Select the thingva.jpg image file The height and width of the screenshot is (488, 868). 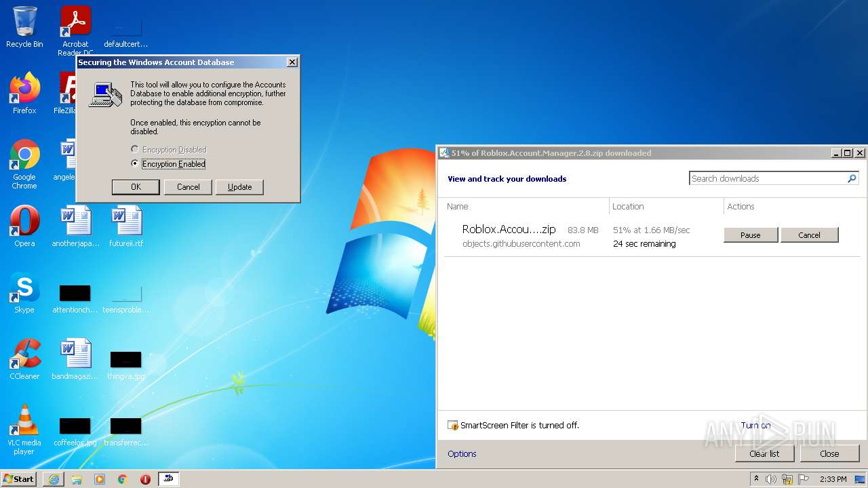tap(125, 365)
